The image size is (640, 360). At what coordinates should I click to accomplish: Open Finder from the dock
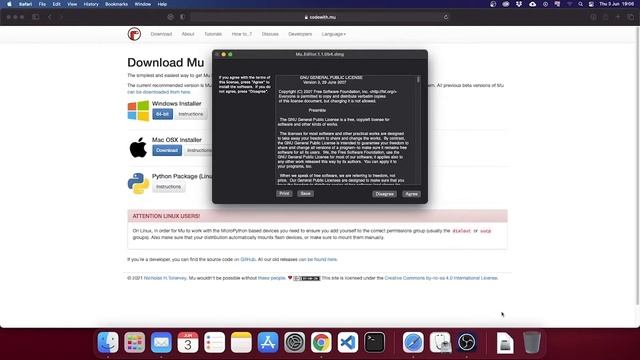pyautogui.click(x=108, y=342)
